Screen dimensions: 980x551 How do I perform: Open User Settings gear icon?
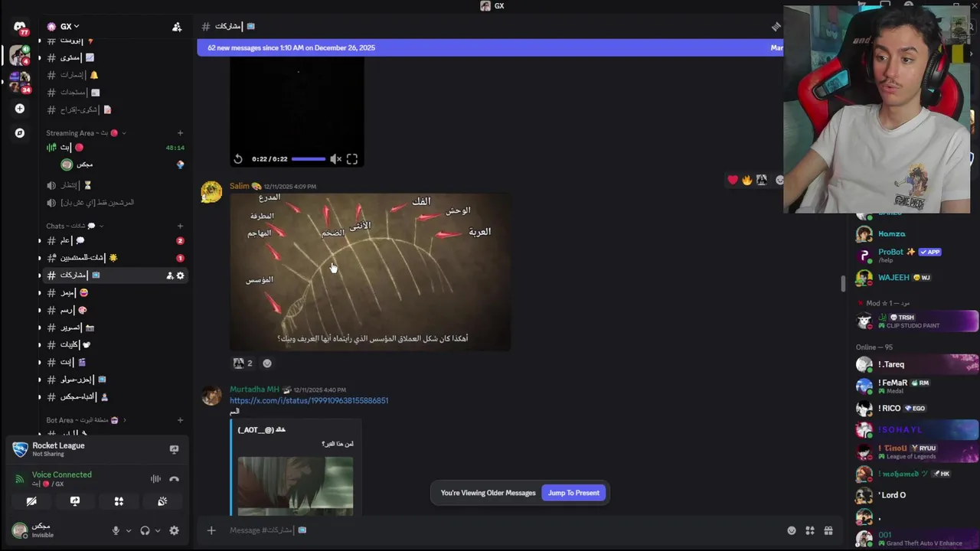pos(174,530)
